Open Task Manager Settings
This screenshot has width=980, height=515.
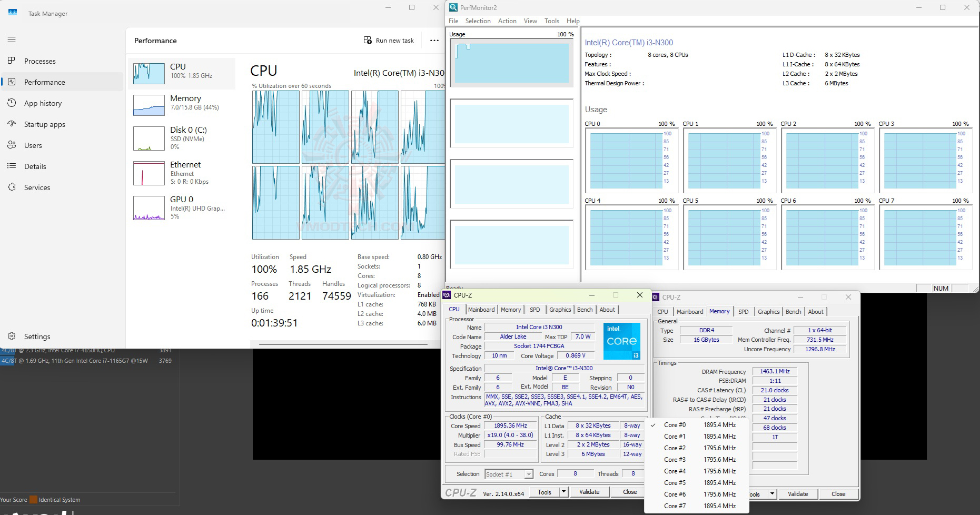click(62, 336)
